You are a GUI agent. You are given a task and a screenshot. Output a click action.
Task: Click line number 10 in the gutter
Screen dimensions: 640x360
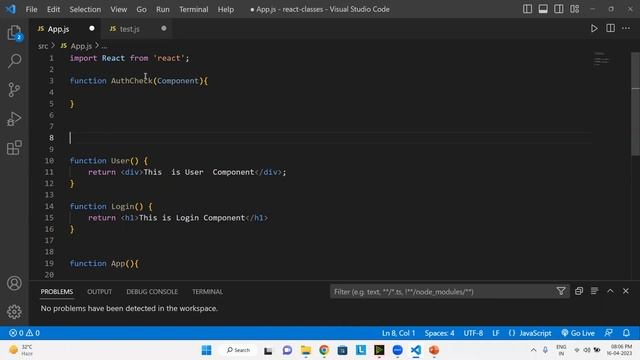coord(49,161)
